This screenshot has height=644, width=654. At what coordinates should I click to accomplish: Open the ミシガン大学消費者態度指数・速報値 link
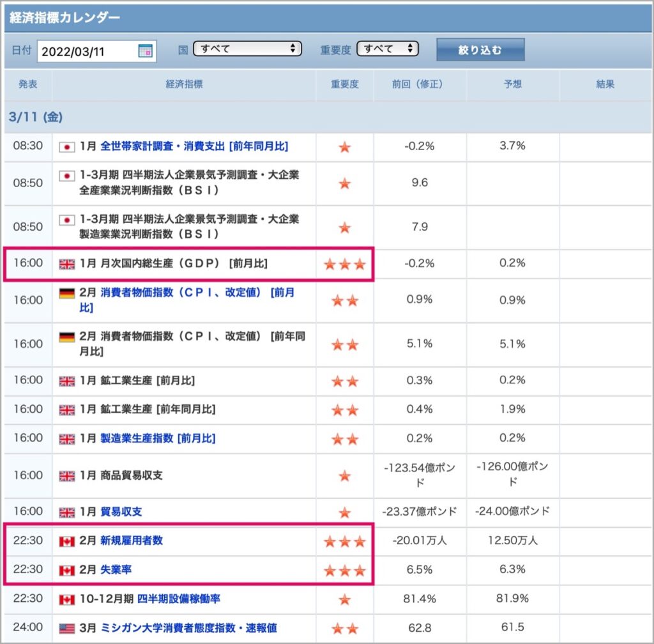click(188, 628)
